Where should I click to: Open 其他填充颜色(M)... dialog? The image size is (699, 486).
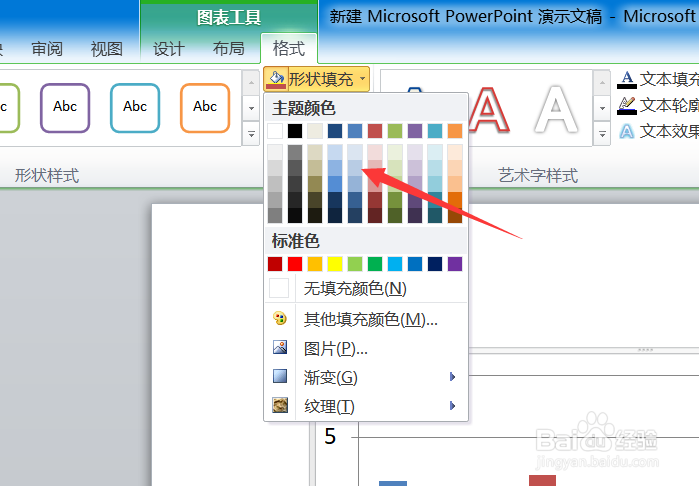[366, 319]
